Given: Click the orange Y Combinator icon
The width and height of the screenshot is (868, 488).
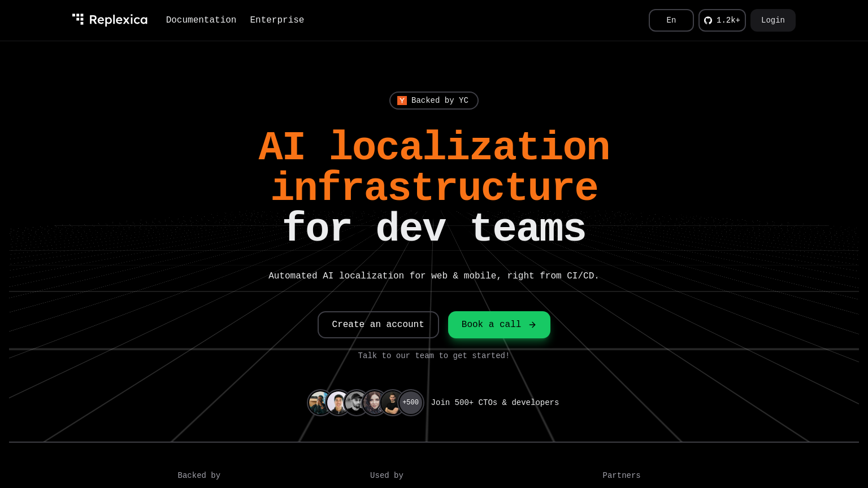Looking at the screenshot, I should point(402,101).
